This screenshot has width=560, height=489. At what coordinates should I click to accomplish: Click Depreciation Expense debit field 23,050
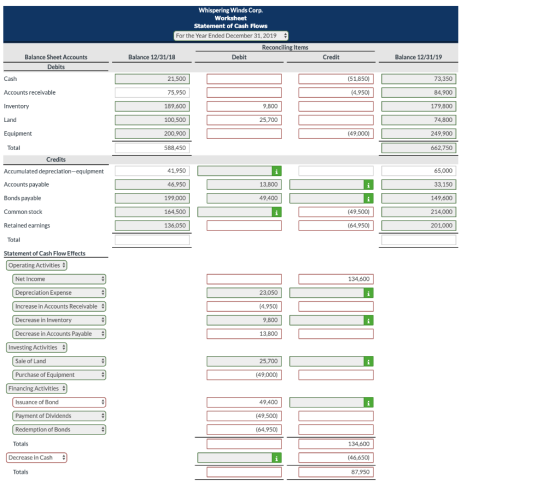[244, 293]
